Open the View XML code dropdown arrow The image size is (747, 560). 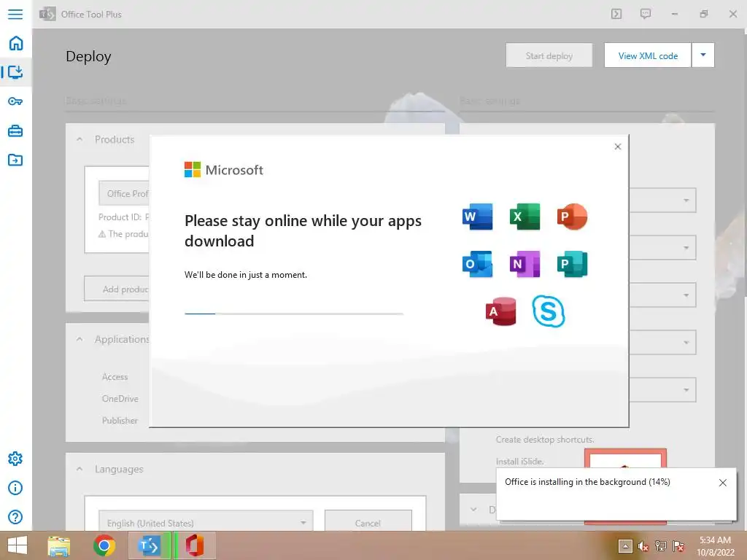point(703,55)
